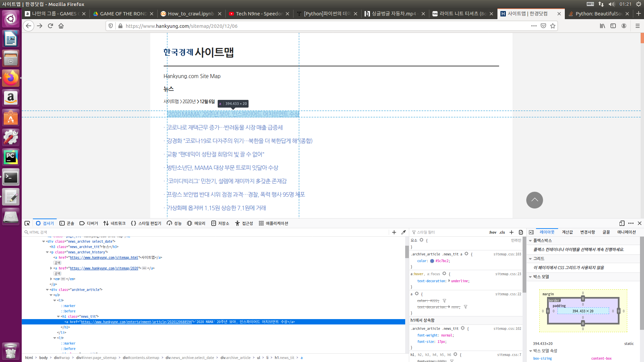
Task: Open the Memory (메모리) tab
Action: [196, 223]
